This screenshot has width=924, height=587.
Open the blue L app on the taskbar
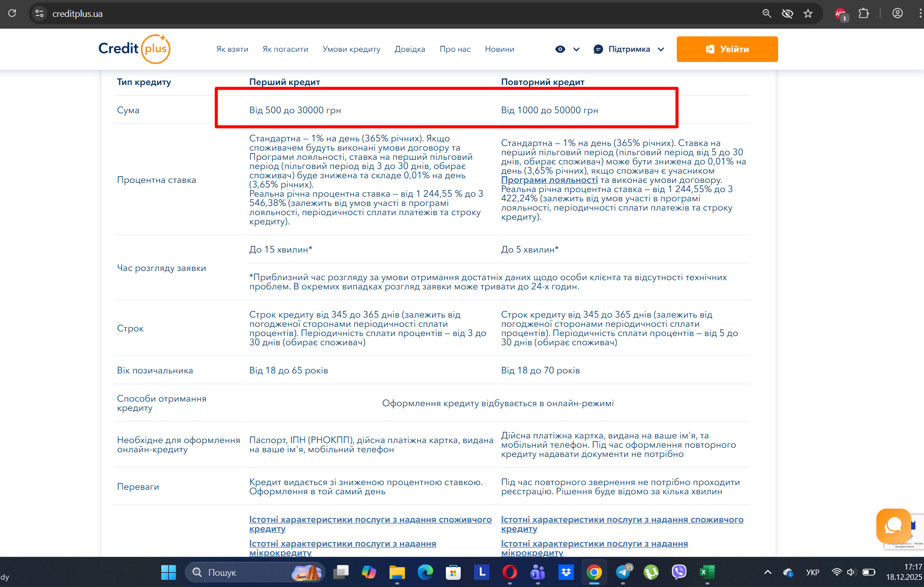pos(481,572)
